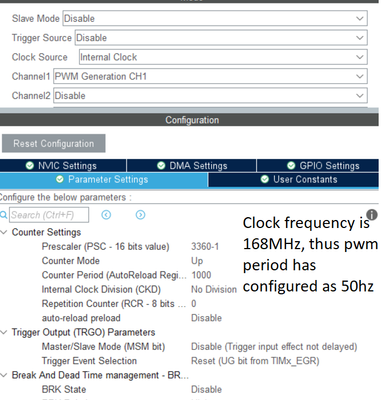Go to next search result arrow

tap(140, 215)
